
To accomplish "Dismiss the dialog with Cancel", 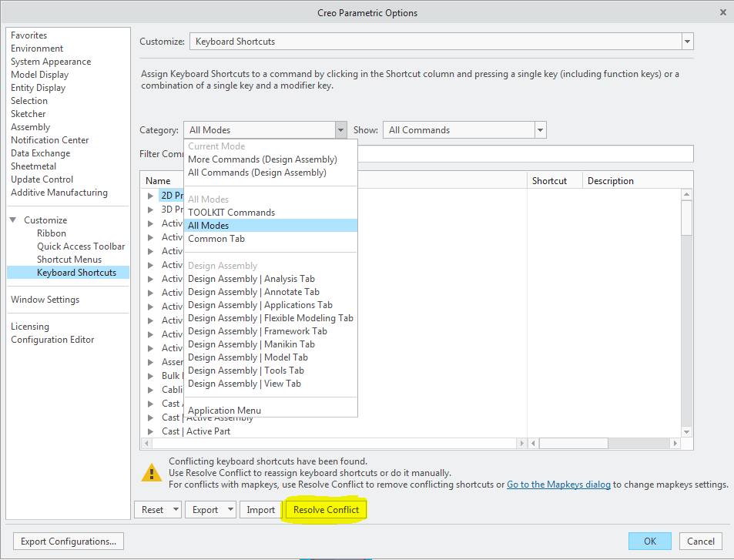I will (x=699, y=541).
